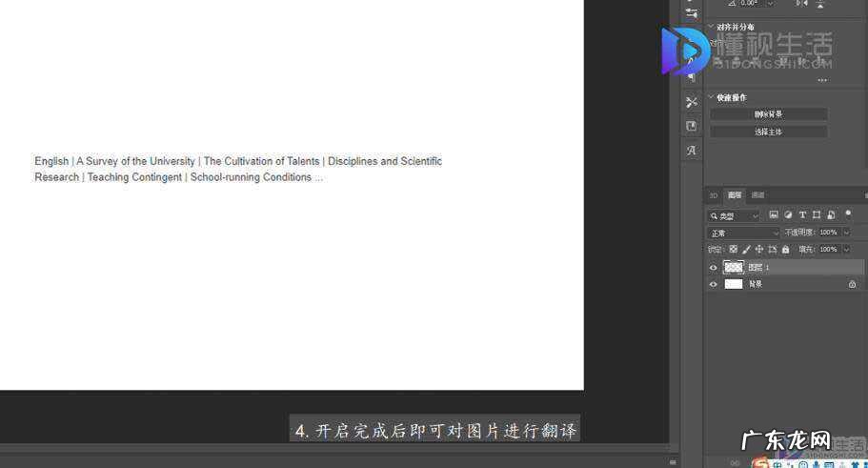Click the 选择主体 button
Viewport: 868px width, 468px height.
768,132
